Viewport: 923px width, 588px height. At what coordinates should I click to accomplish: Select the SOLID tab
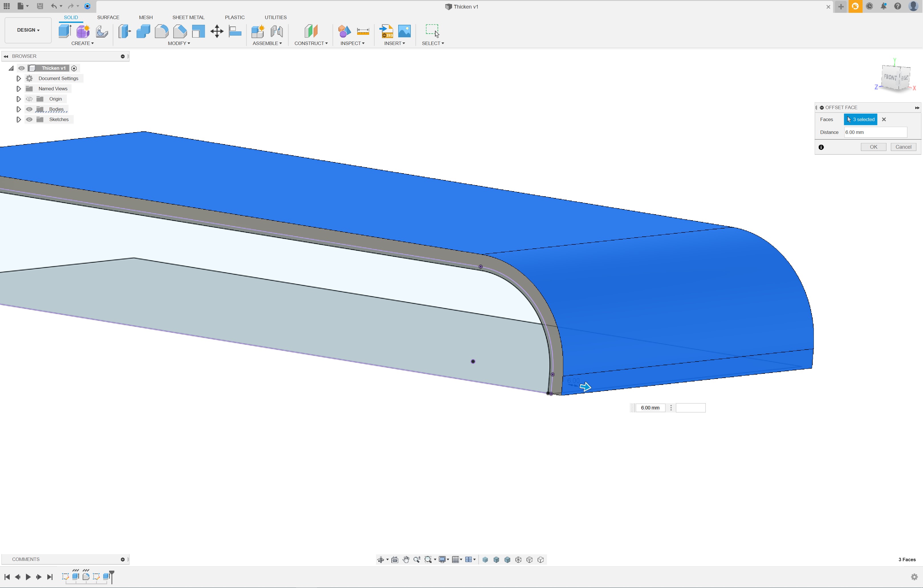point(71,17)
